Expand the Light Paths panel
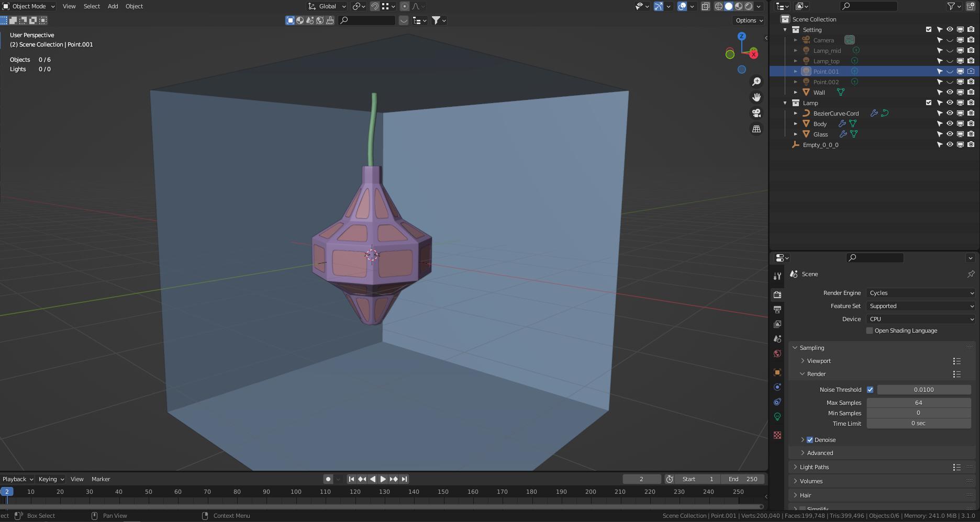Screen dimensions: 980x522 814,467
